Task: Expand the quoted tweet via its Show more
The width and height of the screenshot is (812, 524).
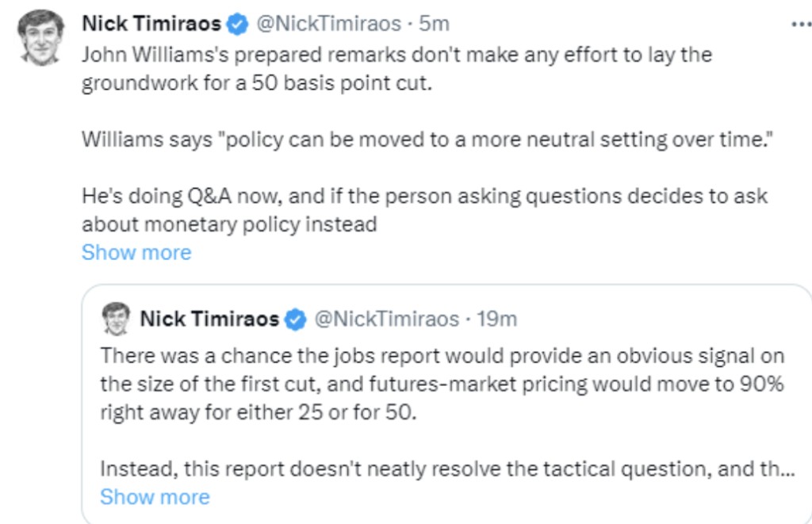Action: (155, 497)
